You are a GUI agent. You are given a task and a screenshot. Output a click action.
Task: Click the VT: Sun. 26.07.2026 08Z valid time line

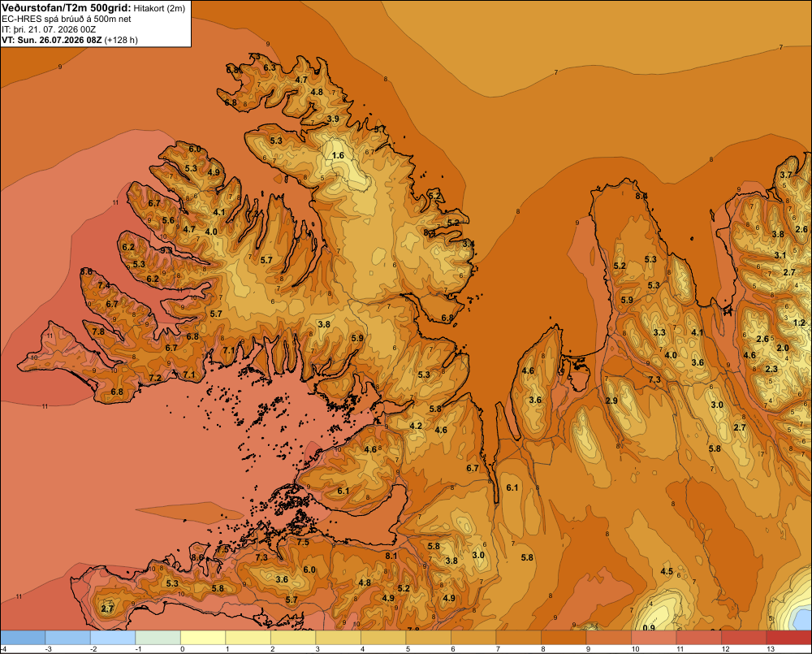[70, 40]
